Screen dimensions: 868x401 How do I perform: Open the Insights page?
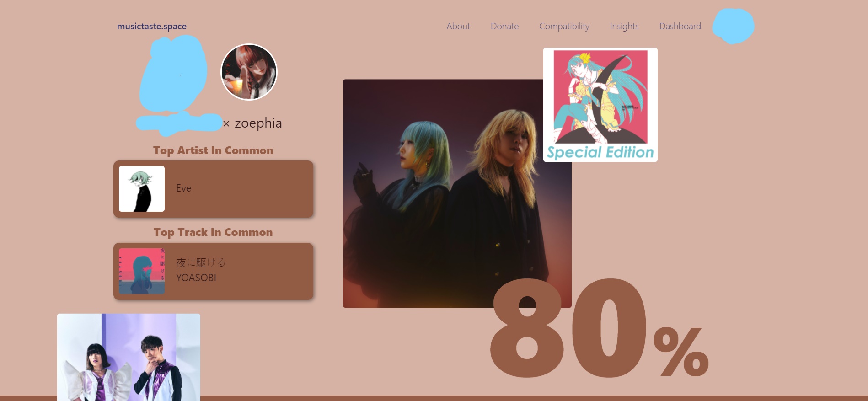click(x=624, y=26)
